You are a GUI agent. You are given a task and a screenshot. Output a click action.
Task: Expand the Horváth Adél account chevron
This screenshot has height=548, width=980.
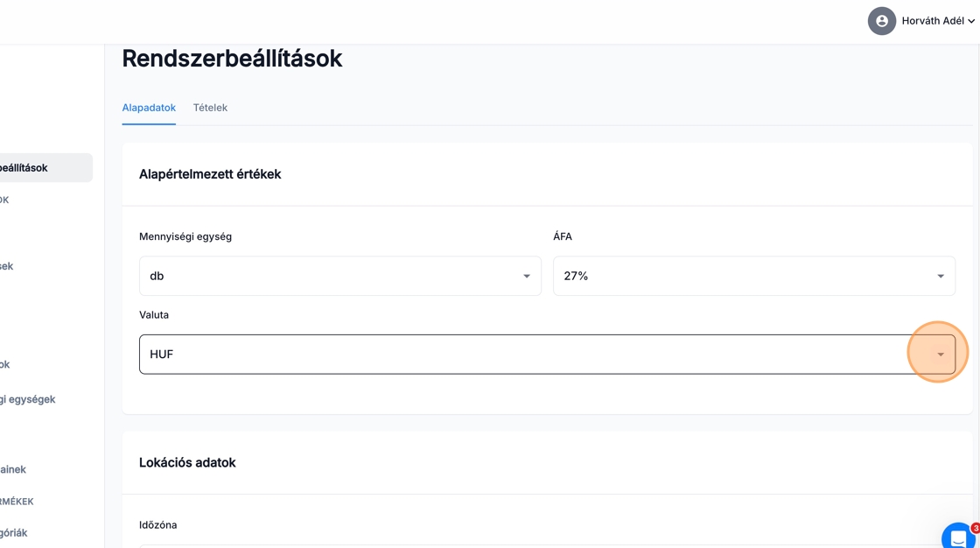pos(971,22)
